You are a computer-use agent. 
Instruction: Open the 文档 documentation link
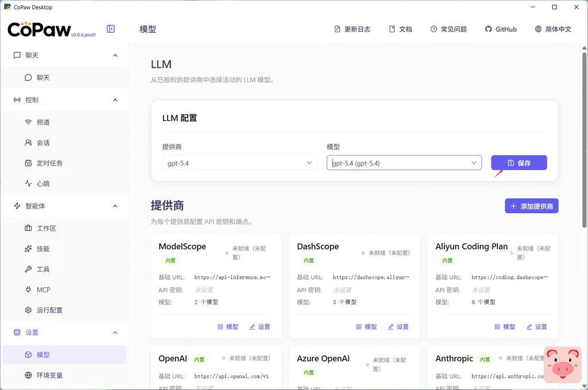(x=400, y=29)
